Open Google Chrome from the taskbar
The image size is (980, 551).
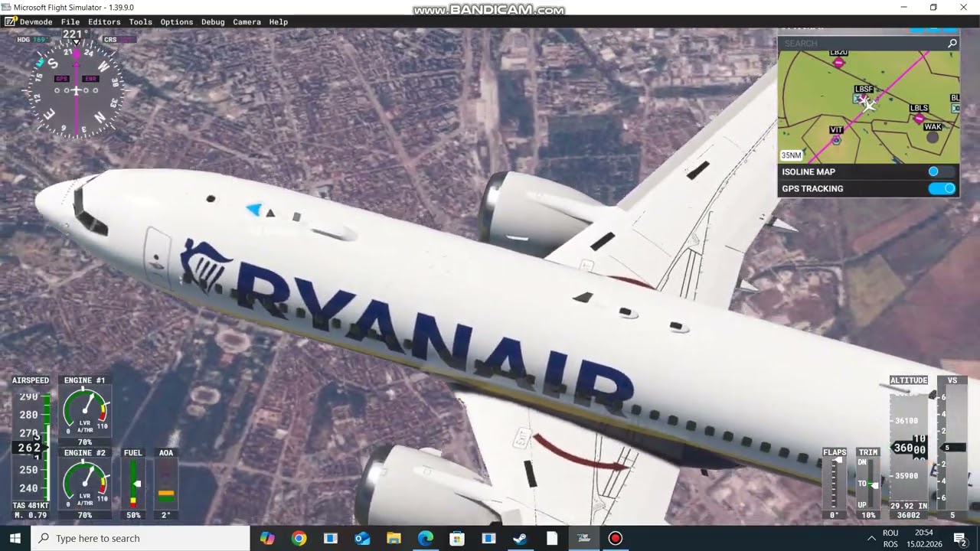[299, 538]
